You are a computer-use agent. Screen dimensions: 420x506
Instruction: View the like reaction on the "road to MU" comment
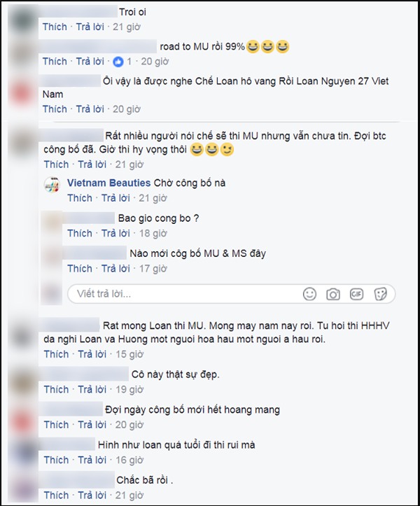coord(118,62)
